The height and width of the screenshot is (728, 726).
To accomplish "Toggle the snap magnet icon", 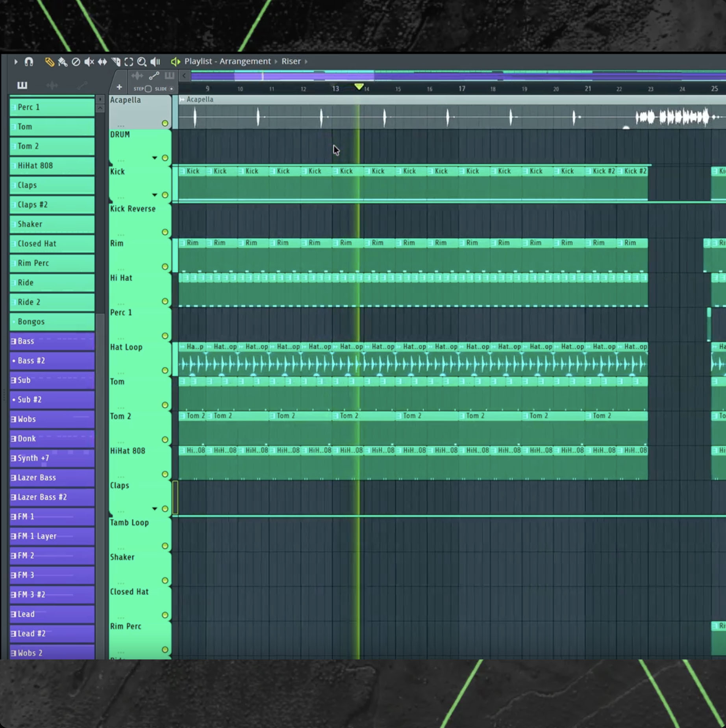I will tap(29, 61).
